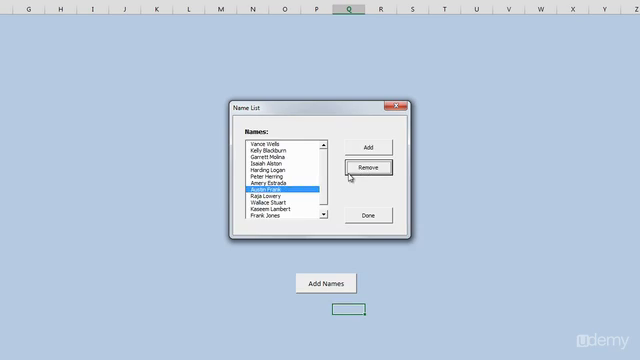Select column Y header

click(x=605, y=9)
